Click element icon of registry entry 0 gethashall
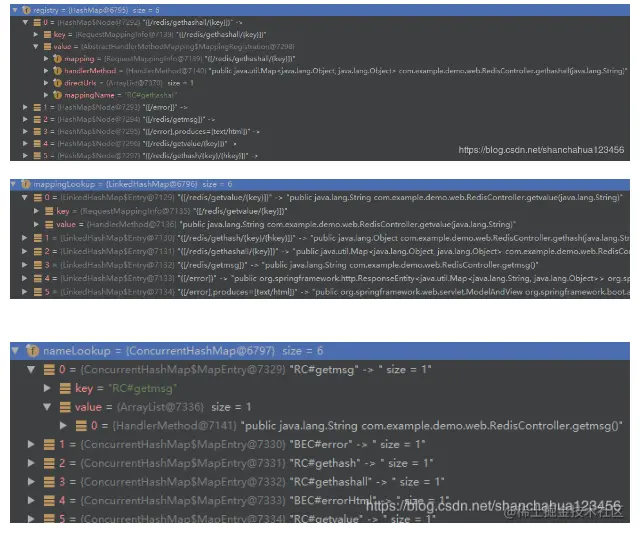 37,22
